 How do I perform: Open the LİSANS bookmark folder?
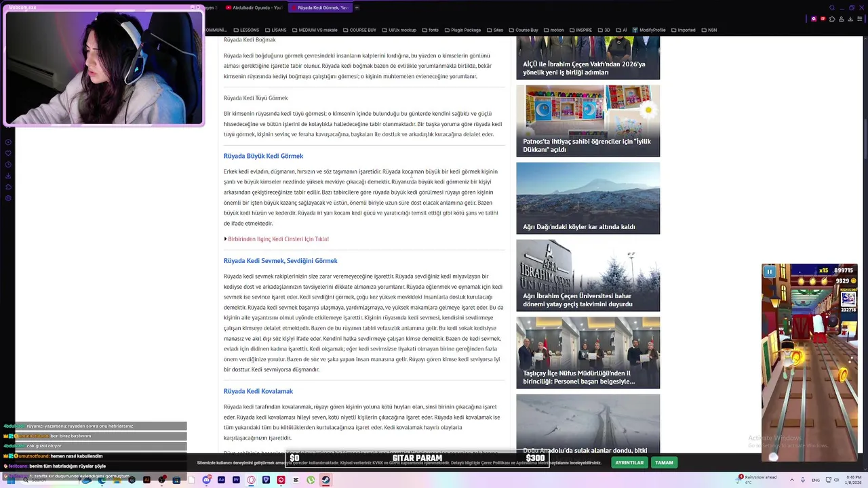276,30
